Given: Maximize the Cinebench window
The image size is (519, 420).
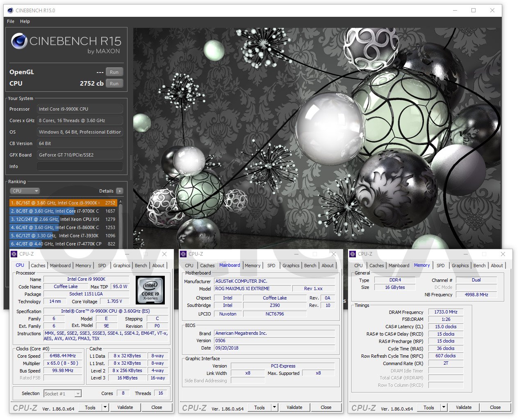Looking at the screenshot, I should pos(473,10).
